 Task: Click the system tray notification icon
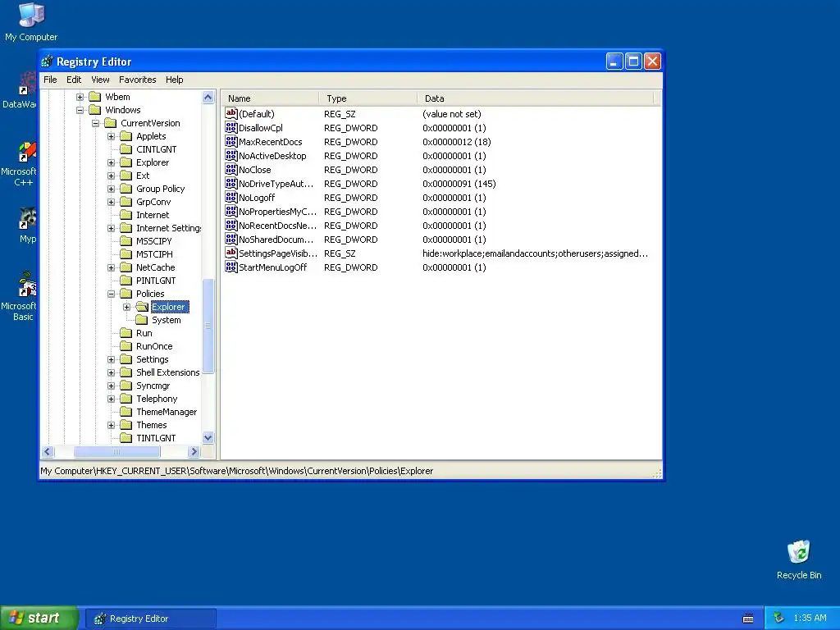[778, 619]
